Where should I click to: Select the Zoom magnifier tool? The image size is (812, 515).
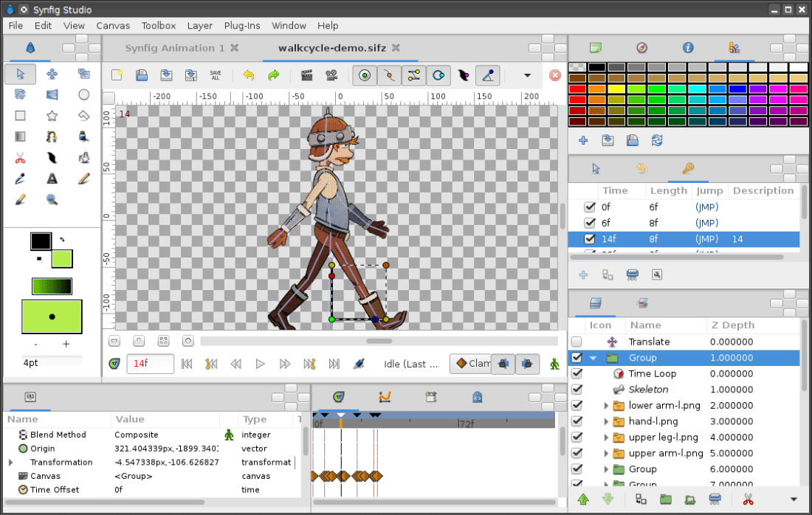point(52,200)
